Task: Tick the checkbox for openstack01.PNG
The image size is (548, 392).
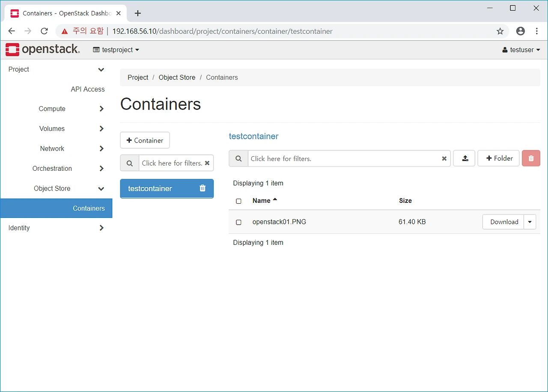Action: click(x=239, y=222)
